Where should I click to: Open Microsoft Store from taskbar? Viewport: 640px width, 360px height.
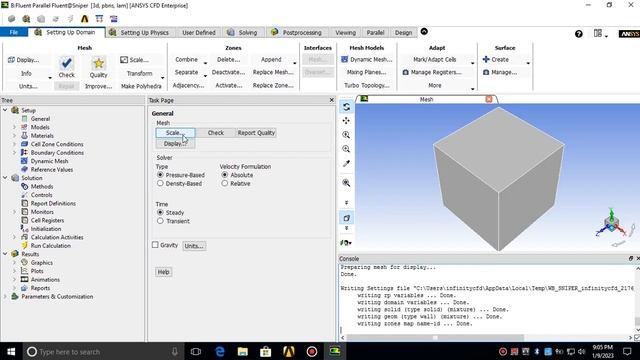coord(266,351)
